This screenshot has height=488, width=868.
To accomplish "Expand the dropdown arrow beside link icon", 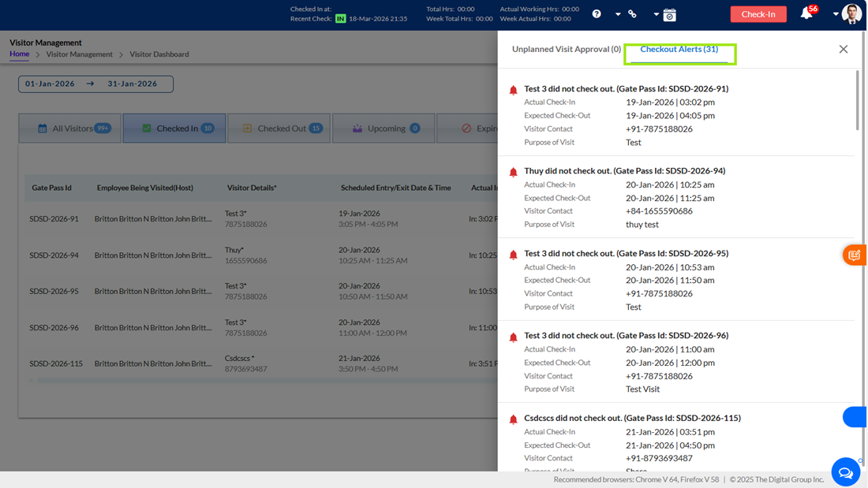I will point(656,14).
